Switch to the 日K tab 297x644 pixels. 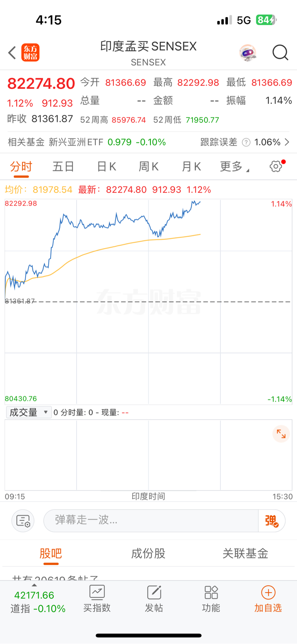pos(106,167)
